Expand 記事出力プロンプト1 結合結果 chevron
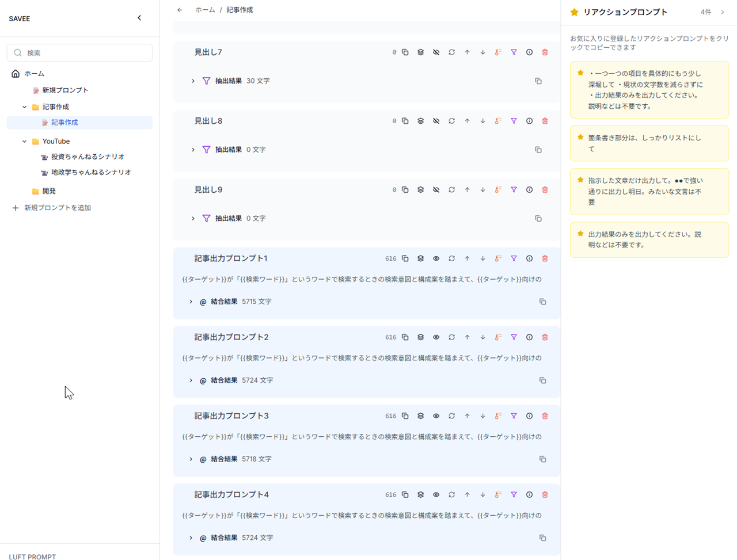 [x=191, y=302]
